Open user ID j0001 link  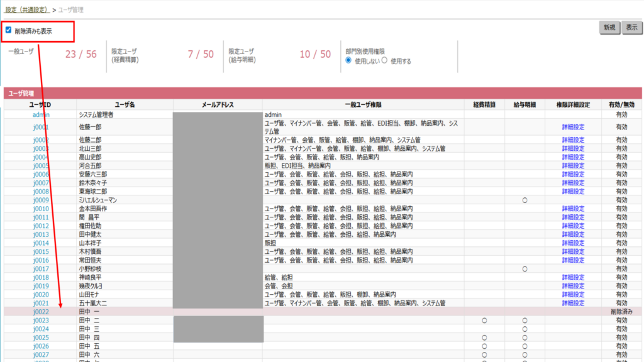click(x=40, y=127)
